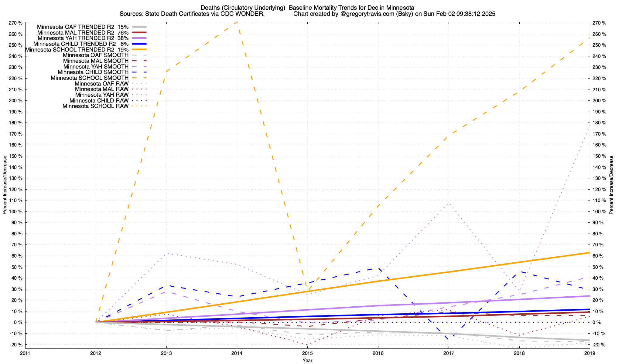Click the Minnesota OAF SMOOTH legend label
The image size is (622, 364).
(x=96, y=55)
